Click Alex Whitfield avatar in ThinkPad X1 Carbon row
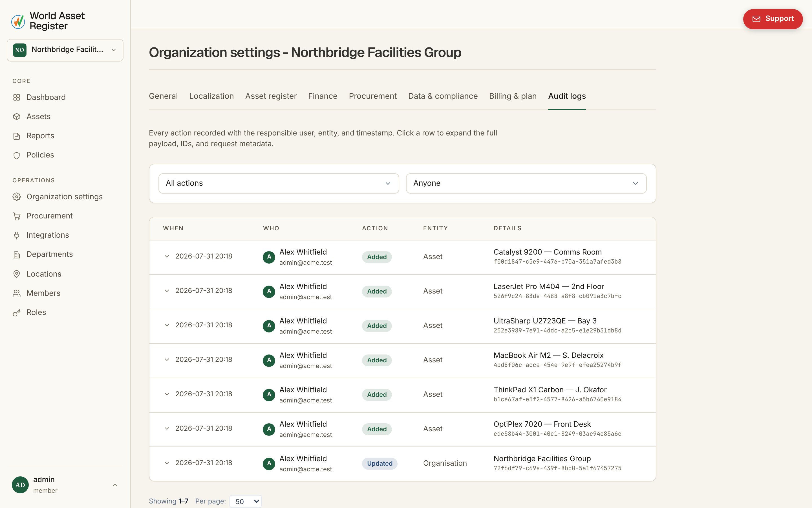 click(269, 395)
